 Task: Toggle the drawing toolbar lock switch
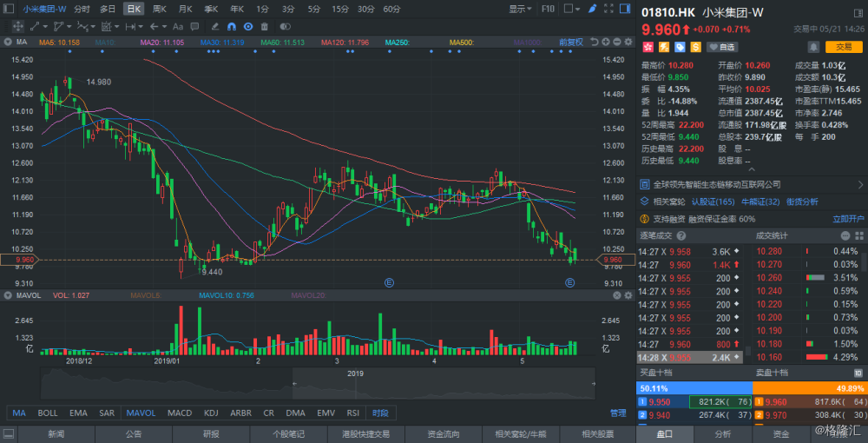pyautogui.click(x=285, y=26)
